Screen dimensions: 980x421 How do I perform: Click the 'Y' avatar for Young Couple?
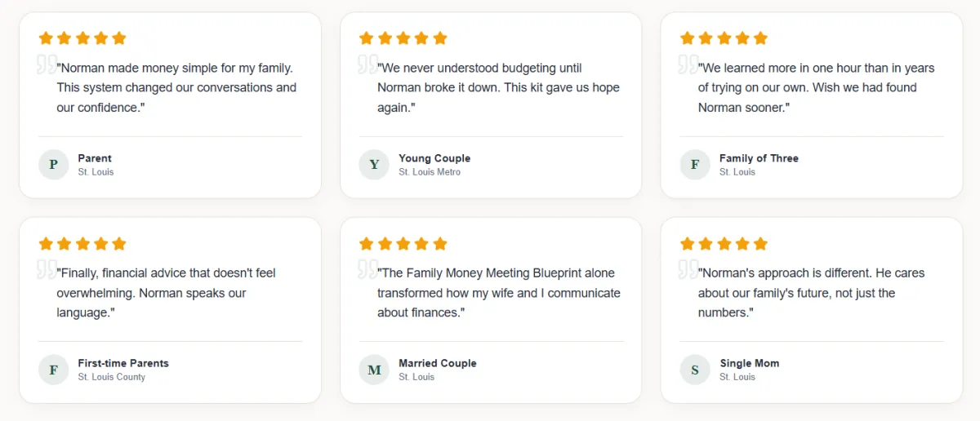[x=374, y=164]
